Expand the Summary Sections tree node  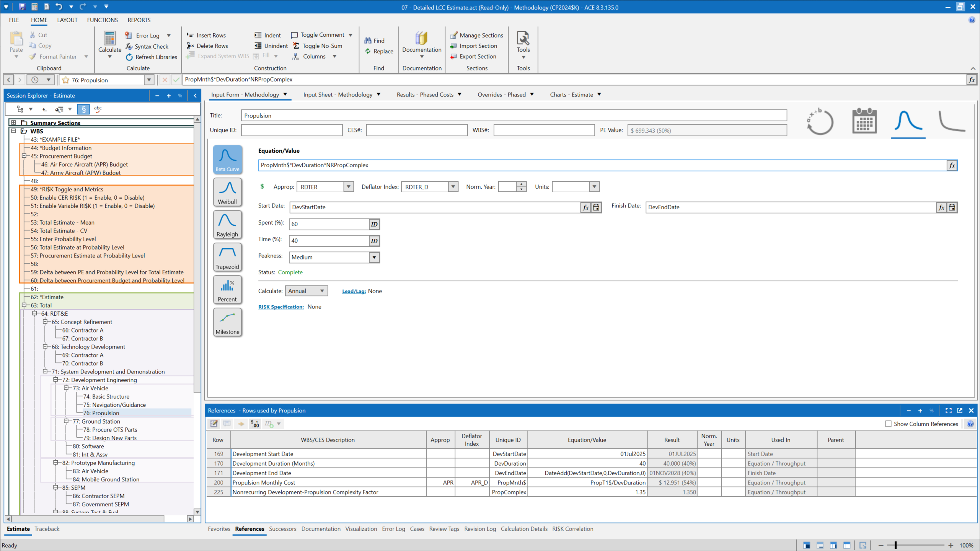click(13, 122)
